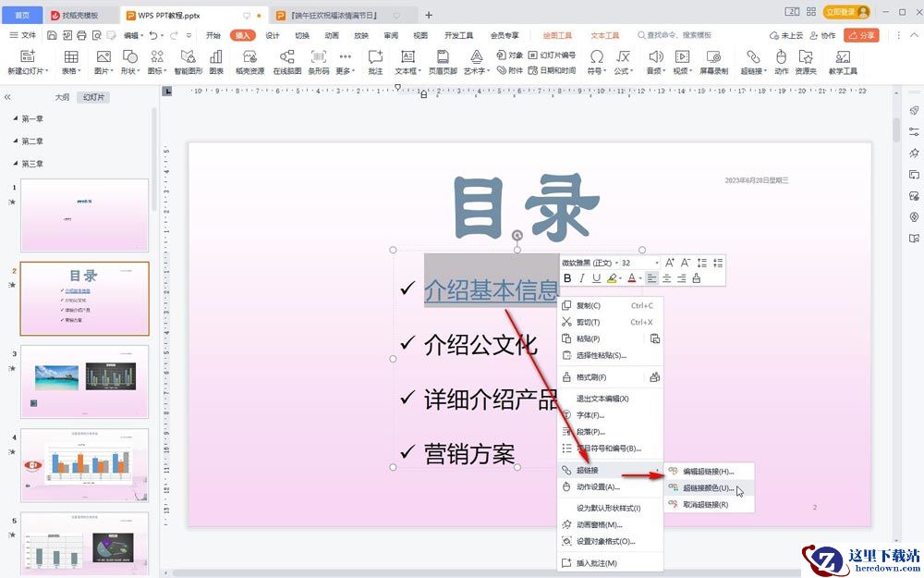Expand the 艺术字 word art dropdown
This screenshot has height=578, width=924.
click(x=489, y=71)
